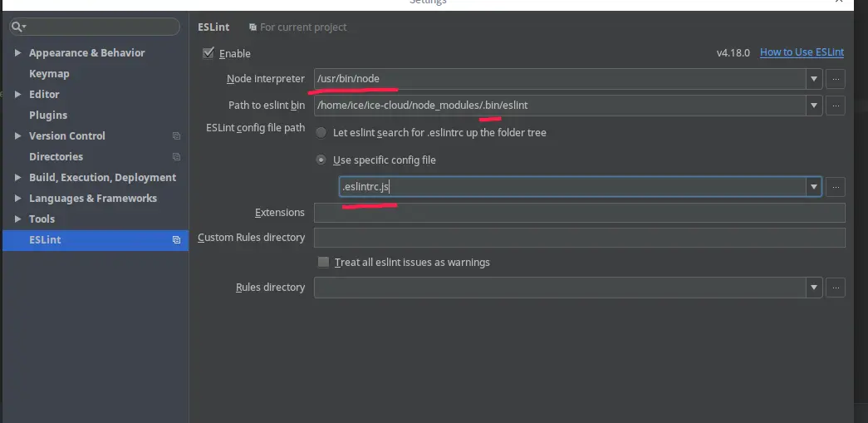Screen dimensions: 868x423
Task: Open the 'How to Use ESLint' link
Action: tap(802, 52)
